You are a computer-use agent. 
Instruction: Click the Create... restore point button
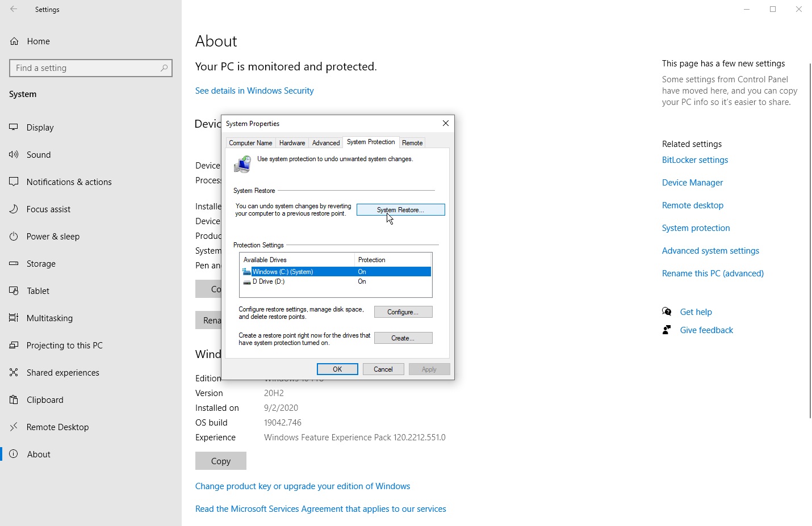click(x=403, y=338)
